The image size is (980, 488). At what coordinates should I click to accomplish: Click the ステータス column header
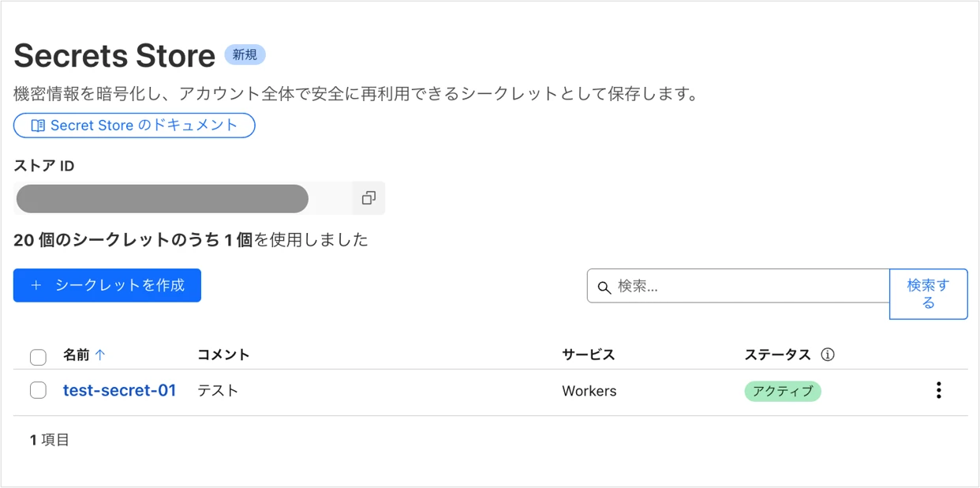[778, 355]
